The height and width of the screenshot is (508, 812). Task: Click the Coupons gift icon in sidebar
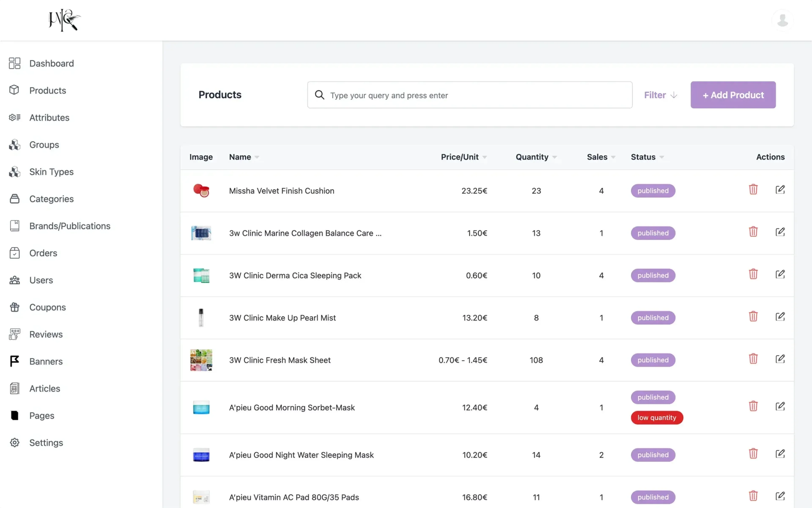(x=14, y=307)
